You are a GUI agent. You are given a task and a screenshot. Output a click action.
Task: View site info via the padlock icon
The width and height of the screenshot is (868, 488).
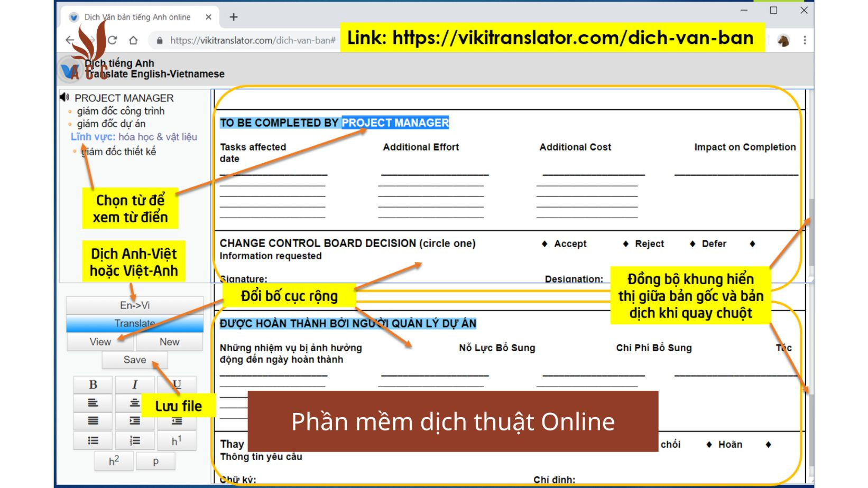click(x=159, y=40)
